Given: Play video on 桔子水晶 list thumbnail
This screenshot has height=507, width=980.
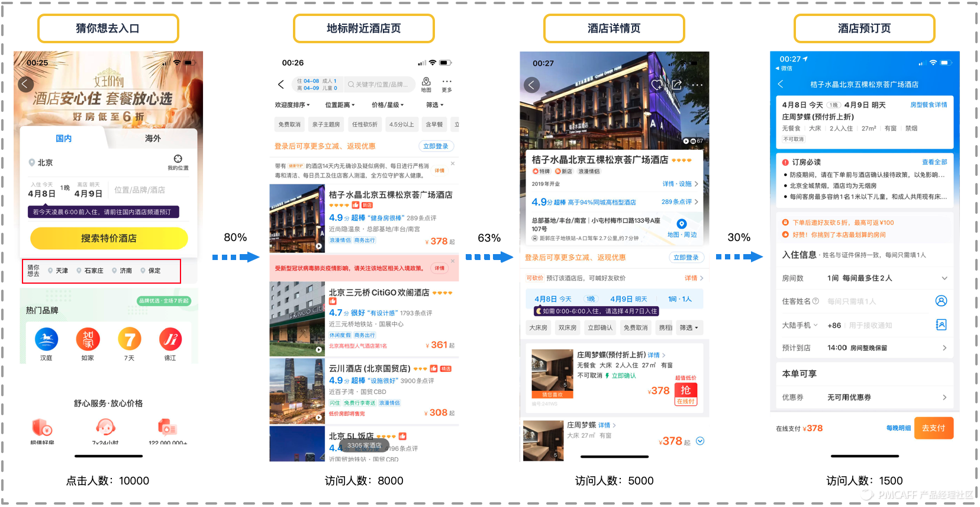Looking at the screenshot, I should tap(319, 246).
